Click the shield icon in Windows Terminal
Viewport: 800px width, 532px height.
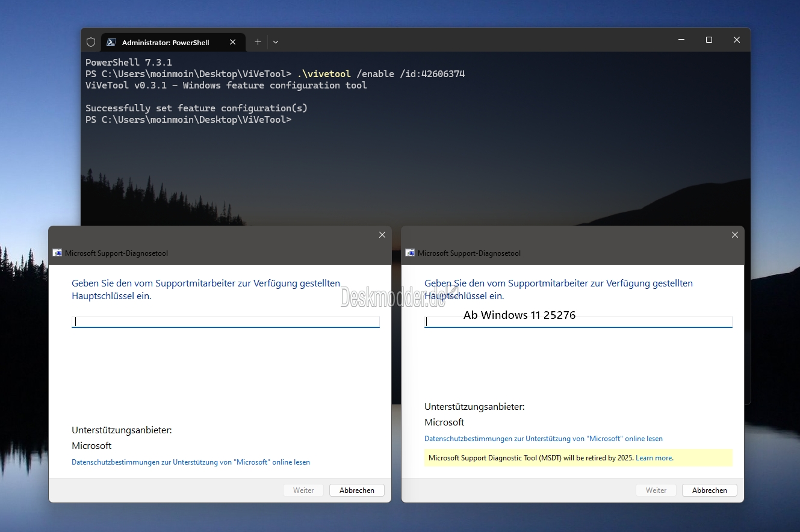(91, 42)
